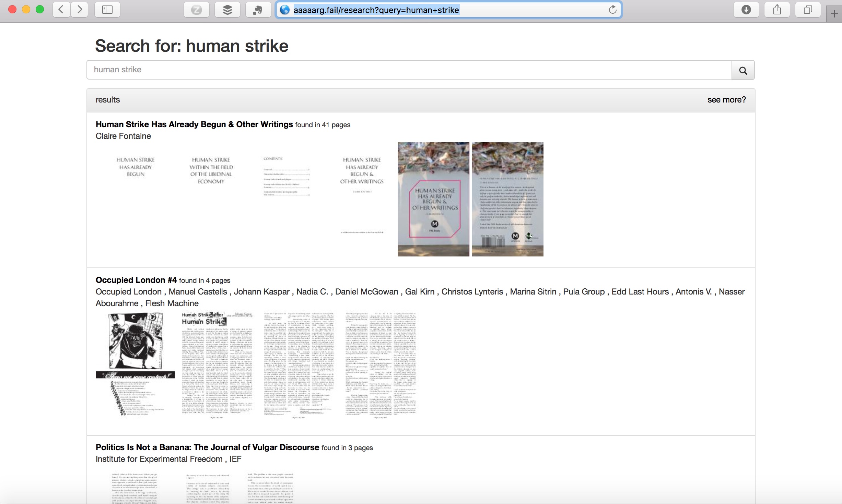Viewport: 842px width, 504px height.
Task: Reload the current page
Action: click(612, 10)
